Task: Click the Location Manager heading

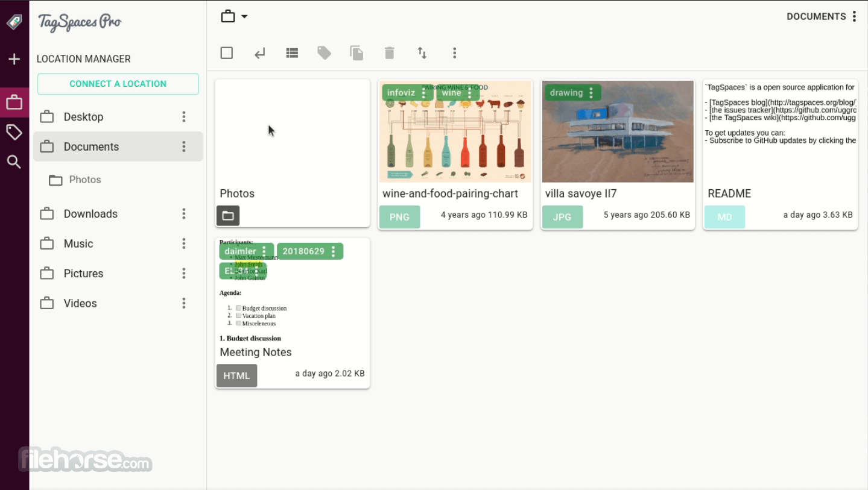Action: point(84,59)
